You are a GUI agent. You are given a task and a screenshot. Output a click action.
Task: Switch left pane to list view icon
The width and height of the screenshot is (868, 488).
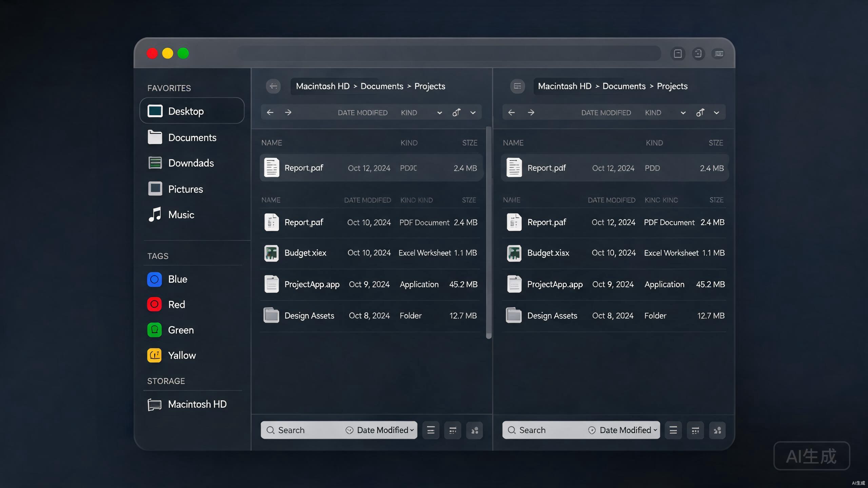pos(431,430)
